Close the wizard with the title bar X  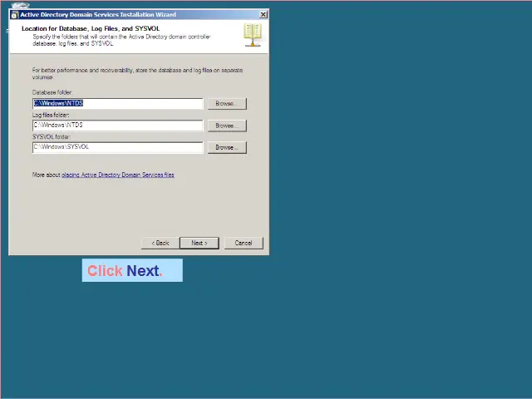[x=264, y=14]
